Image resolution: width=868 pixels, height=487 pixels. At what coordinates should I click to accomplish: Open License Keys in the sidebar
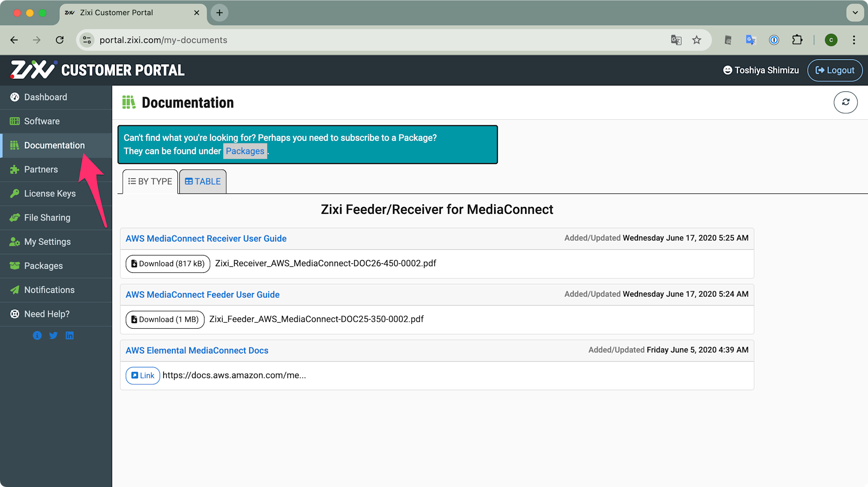[49, 193]
